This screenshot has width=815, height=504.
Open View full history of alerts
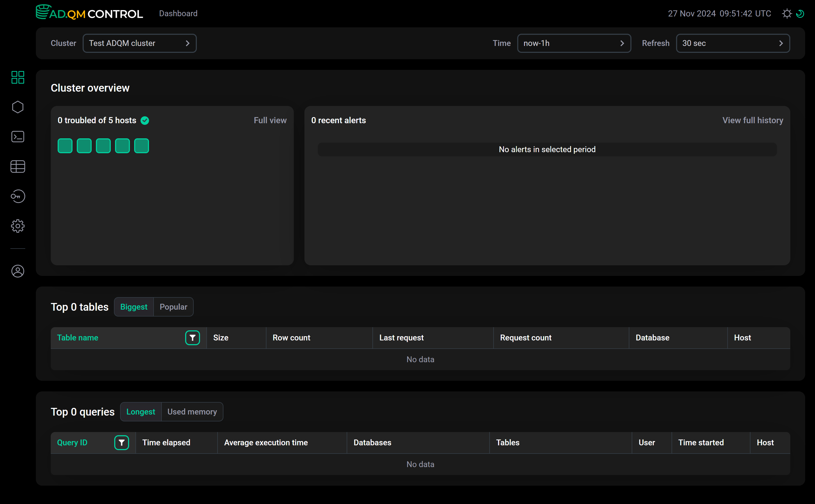tap(753, 120)
